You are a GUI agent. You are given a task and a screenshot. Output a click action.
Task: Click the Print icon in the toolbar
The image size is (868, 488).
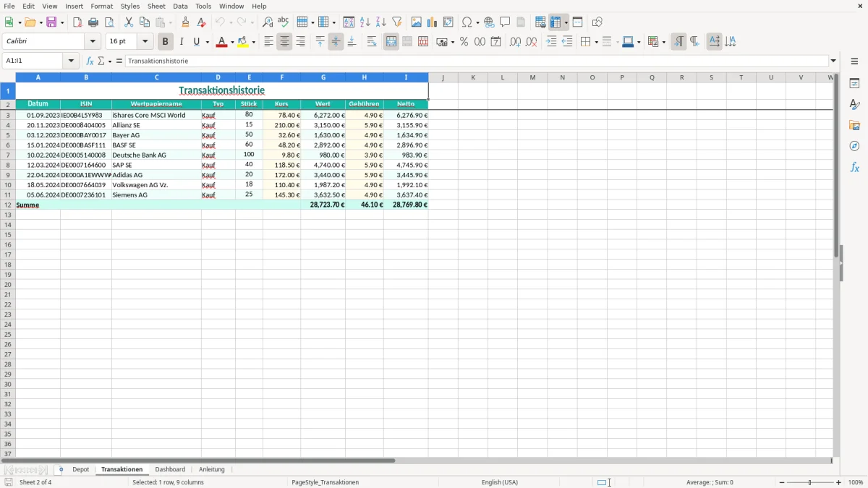click(93, 22)
